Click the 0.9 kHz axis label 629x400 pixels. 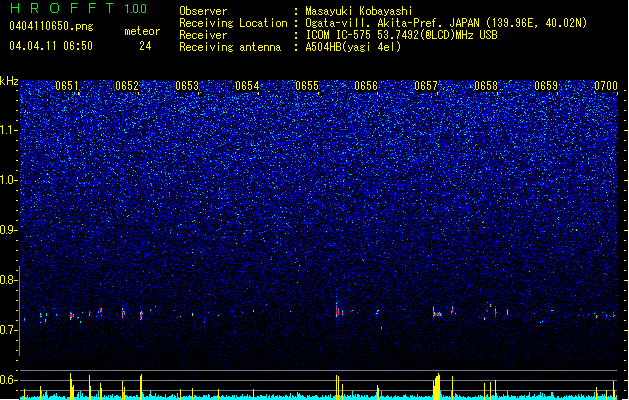8,230
